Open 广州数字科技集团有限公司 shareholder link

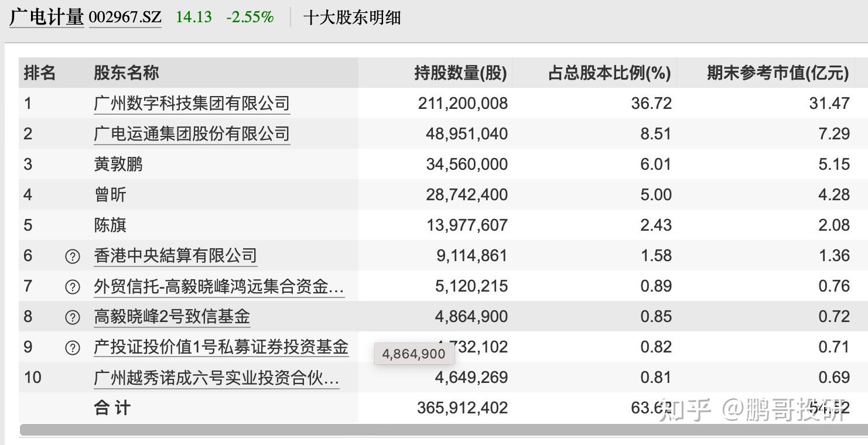coord(192,104)
